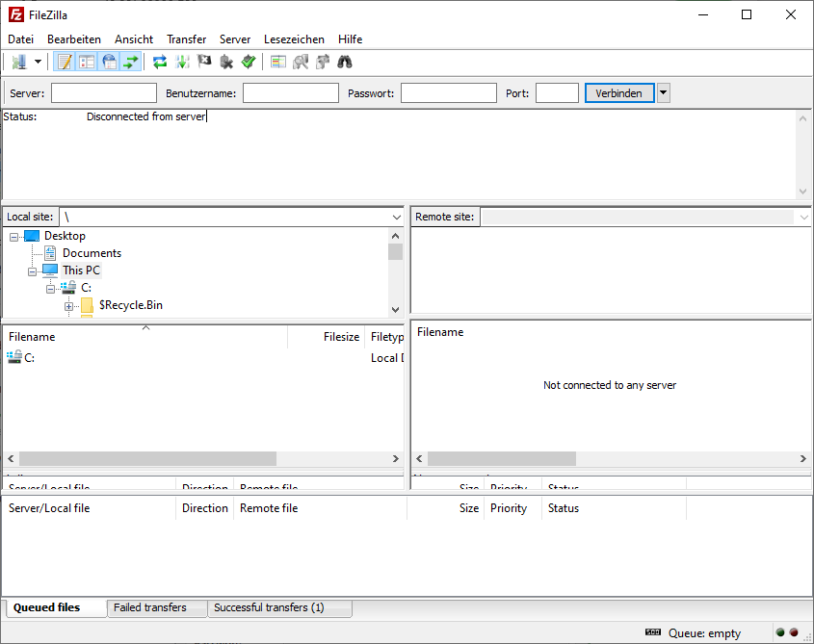Click remote file list horizontal scrollbar thumb
The image size is (814, 644).
(502, 458)
